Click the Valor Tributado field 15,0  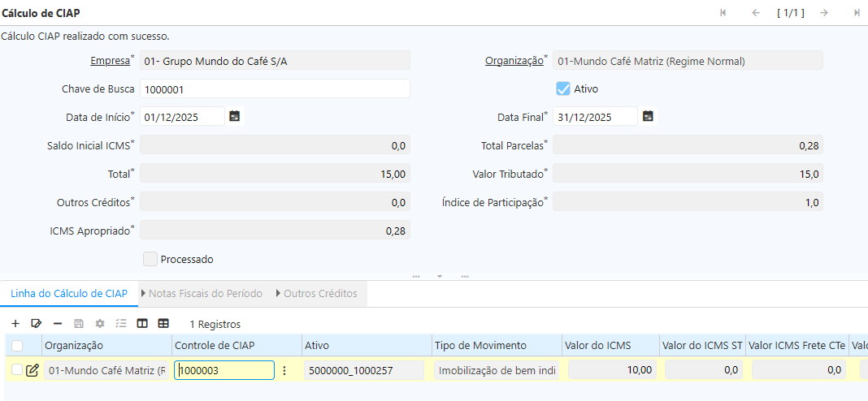[688, 173]
